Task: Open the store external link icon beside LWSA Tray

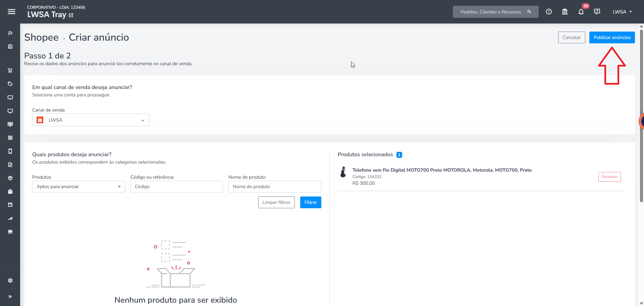Action: [71, 15]
